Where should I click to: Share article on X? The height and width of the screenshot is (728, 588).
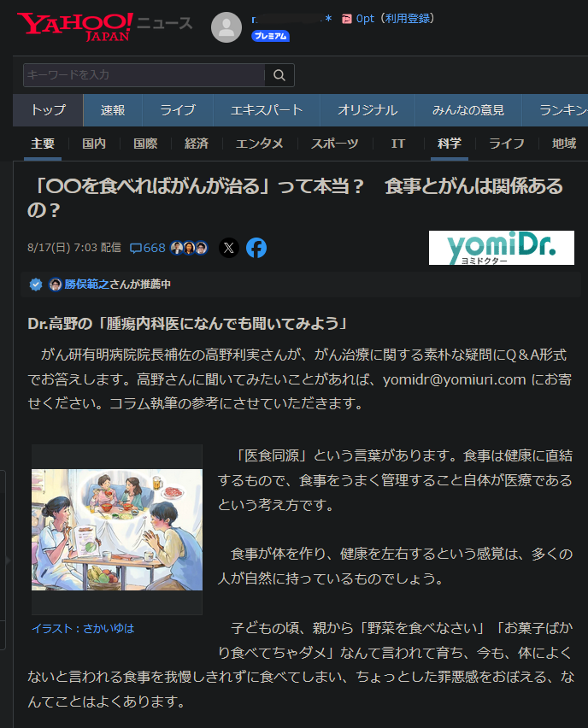point(228,248)
